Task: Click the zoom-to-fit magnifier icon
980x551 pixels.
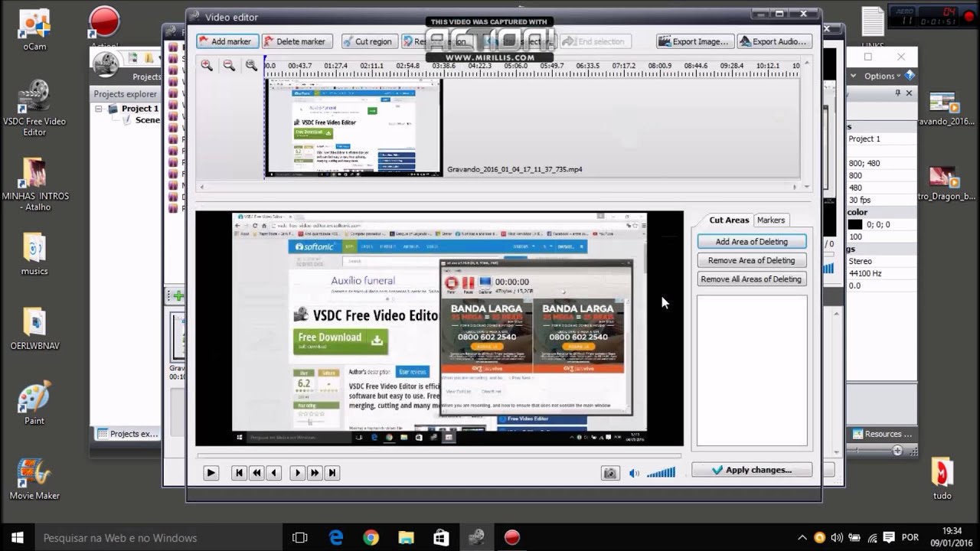Action: [x=251, y=66]
